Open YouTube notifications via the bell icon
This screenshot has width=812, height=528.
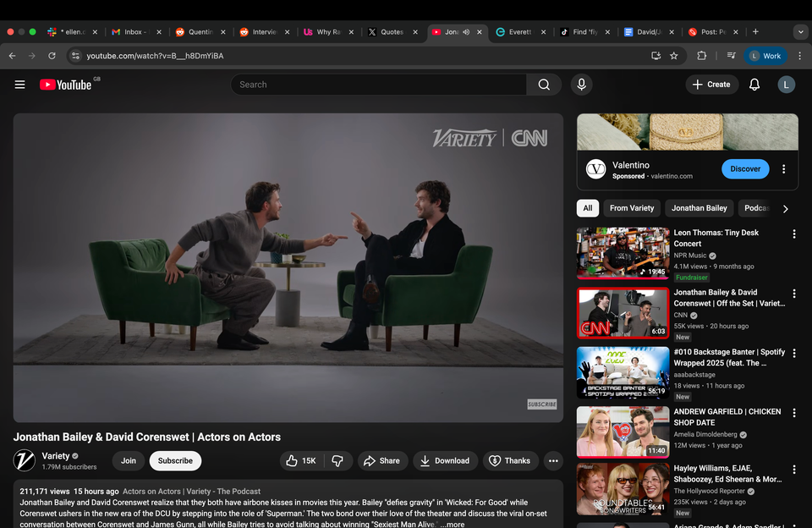[x=754, y=84]
